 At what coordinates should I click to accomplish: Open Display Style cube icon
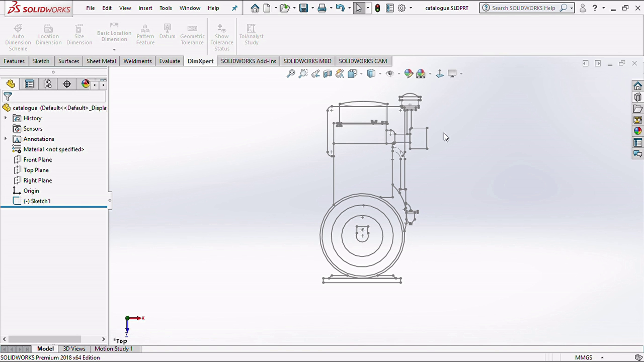(x=371, y=74)
